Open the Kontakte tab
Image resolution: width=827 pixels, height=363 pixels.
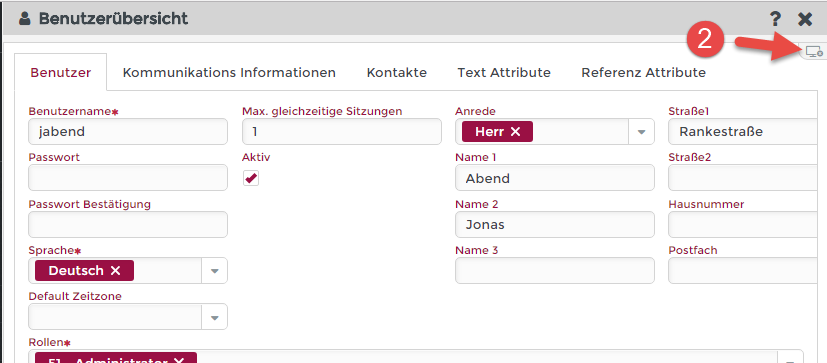click(x=397, y=72)
